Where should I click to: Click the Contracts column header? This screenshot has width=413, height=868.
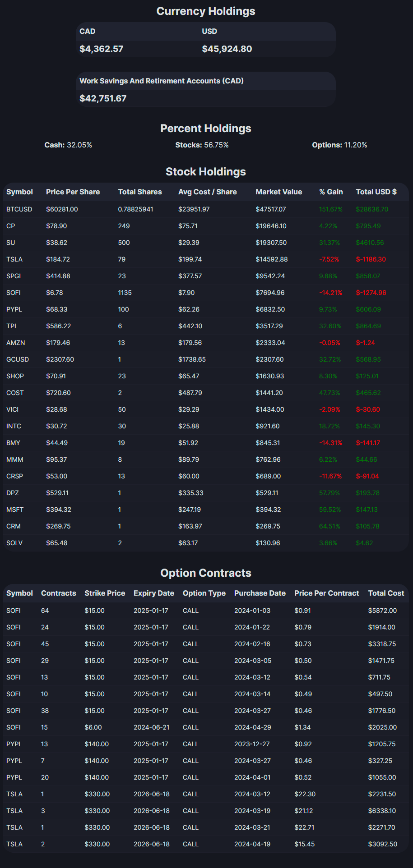click(59, 593)
